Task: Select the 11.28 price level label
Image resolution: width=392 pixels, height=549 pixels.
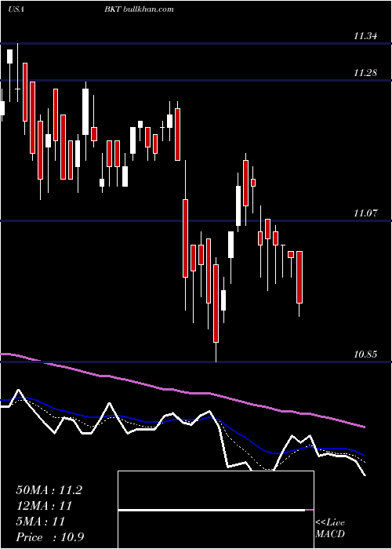Action: tap(365, 73)
